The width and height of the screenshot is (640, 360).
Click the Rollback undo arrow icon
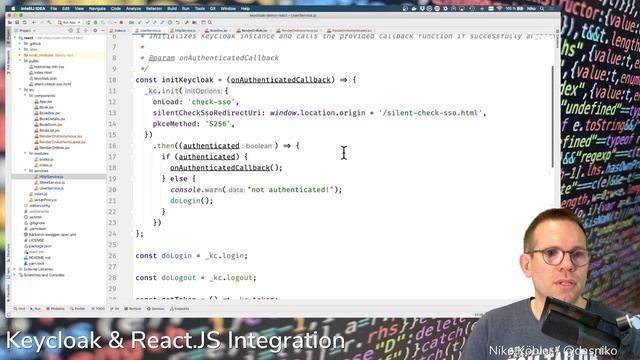pos(178,22)
